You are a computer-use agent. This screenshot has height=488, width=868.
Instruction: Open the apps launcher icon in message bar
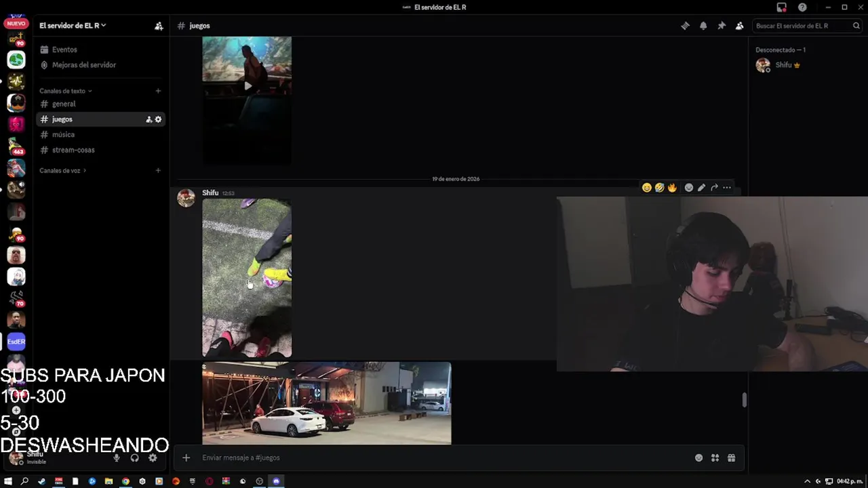(x=715, y=458)
